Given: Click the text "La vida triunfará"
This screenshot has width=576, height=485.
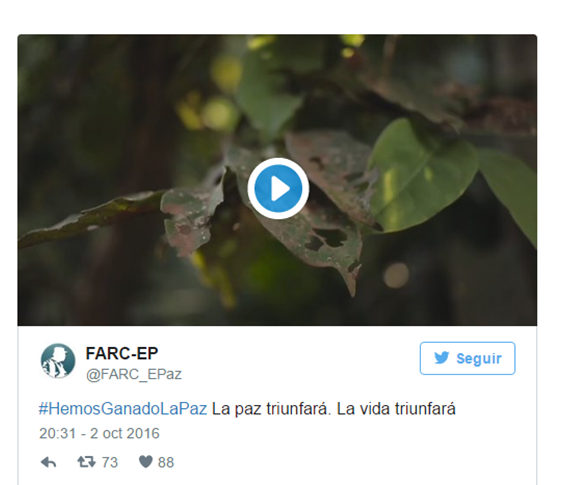Looking at the screenshot, I should pos(396,409).
